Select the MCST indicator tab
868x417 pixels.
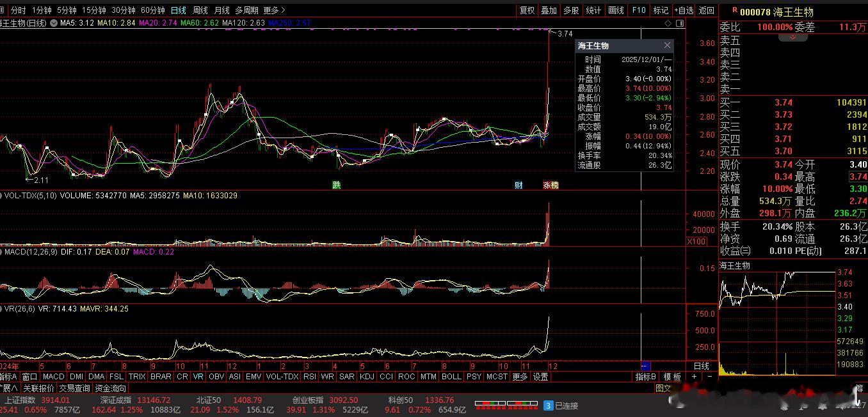497,377
